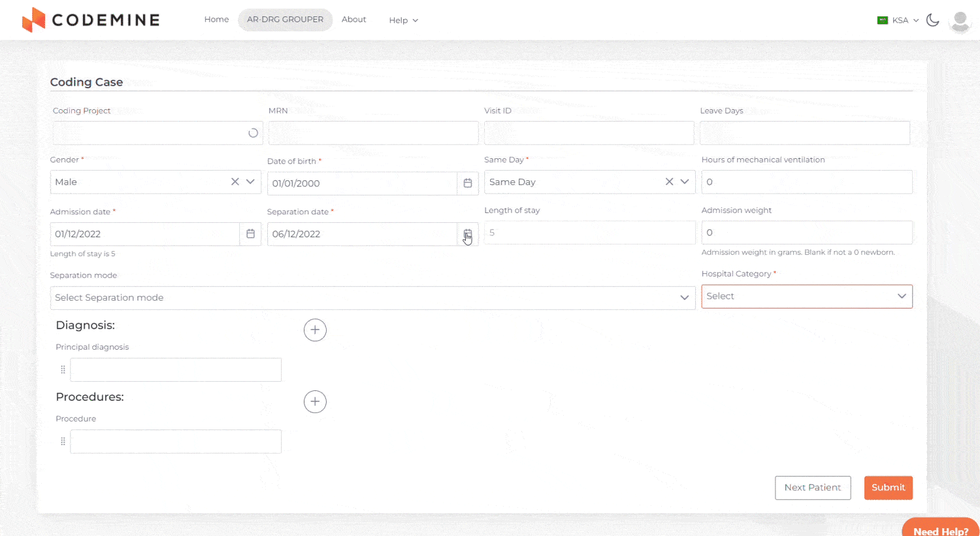Click the Codemine logo

pyautogui.click(x=91, y=20)
